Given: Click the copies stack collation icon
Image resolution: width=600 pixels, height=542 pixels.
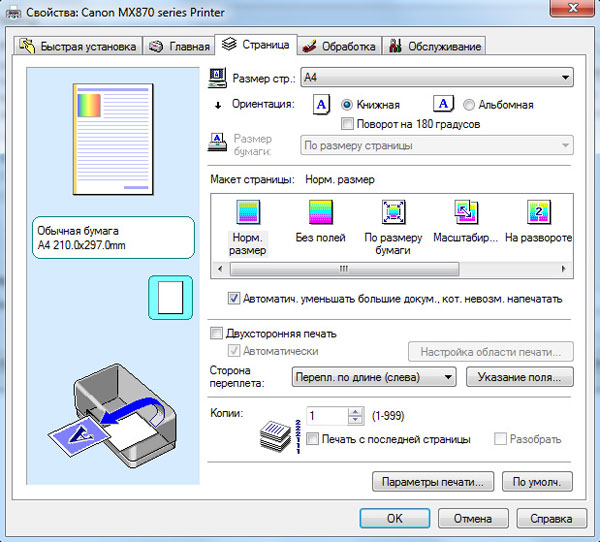Looking at the screenshot, I should click(x=280, y=436).
